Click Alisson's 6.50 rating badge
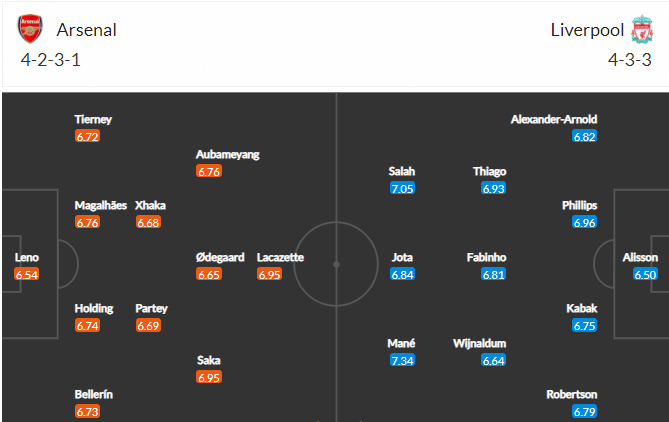 coord(645,274)
